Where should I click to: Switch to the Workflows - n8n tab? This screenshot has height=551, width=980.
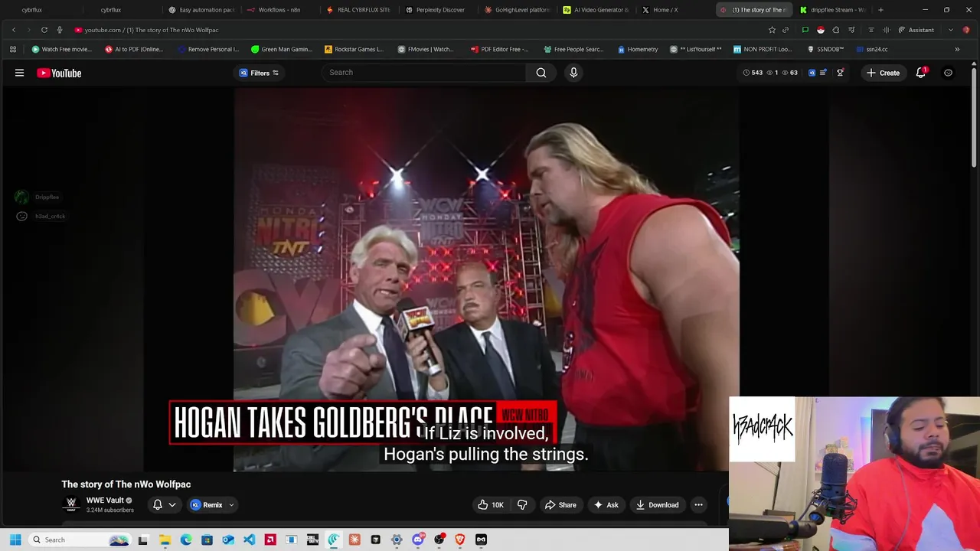[x=279, y=10]
